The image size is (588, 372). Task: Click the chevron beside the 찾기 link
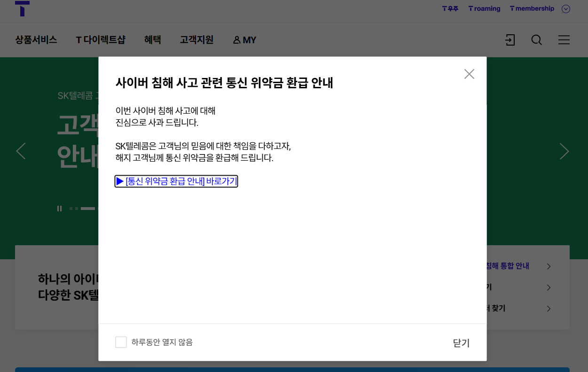point(549,309)
